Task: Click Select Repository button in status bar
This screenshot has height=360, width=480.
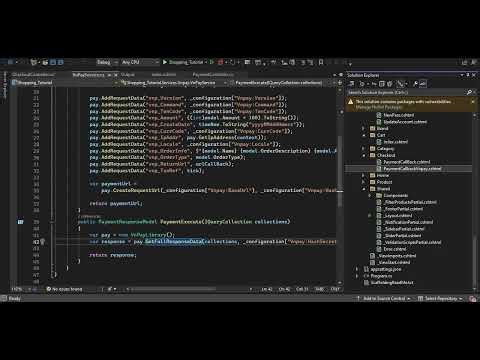Action: pyautogui.click(x=440, y=298)
